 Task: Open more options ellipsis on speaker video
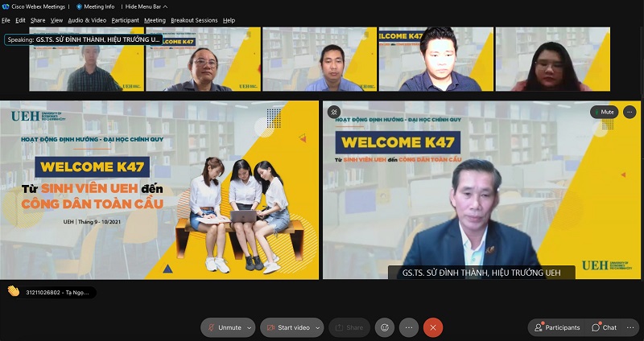pos(630,112)
